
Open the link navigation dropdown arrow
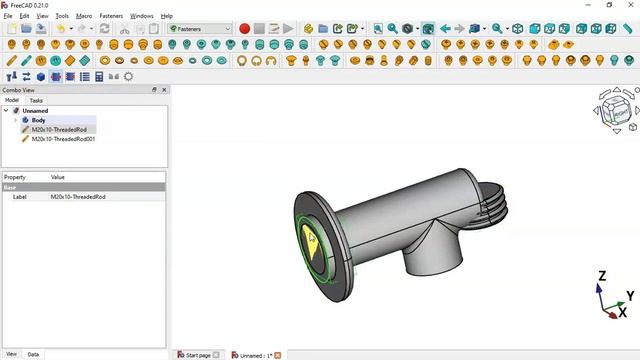[484, 29]
